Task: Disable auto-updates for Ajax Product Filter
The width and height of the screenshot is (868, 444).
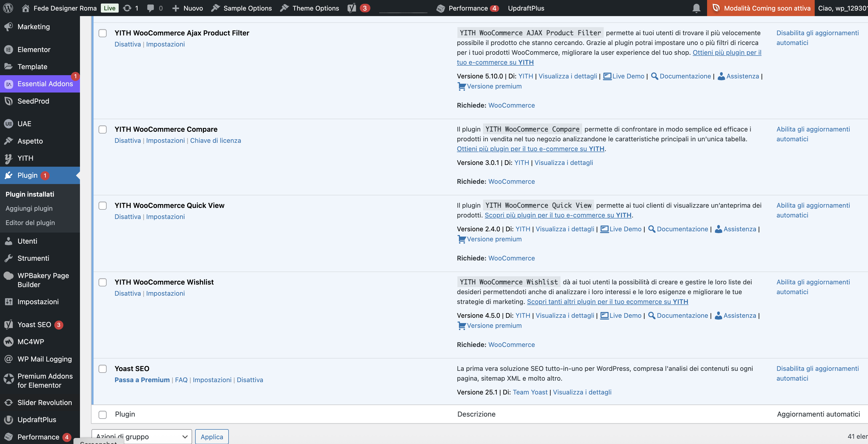Action: (x=817, y=38)
